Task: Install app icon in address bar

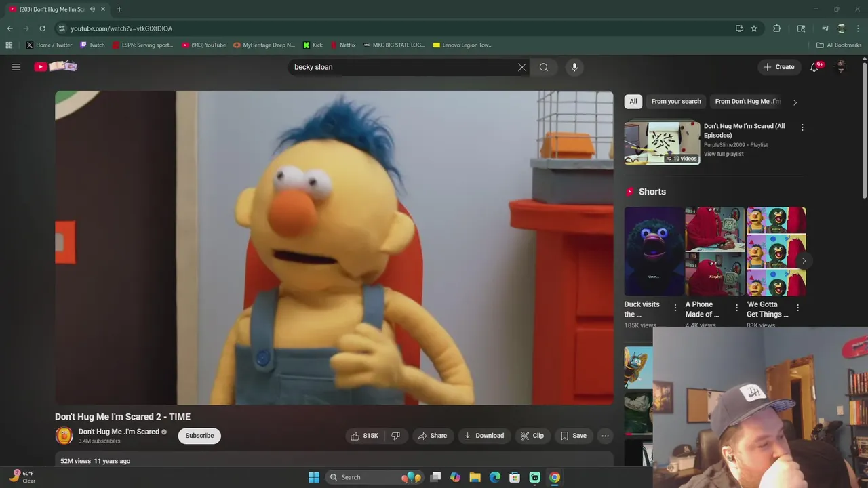Action: click(x=739, y=28)
